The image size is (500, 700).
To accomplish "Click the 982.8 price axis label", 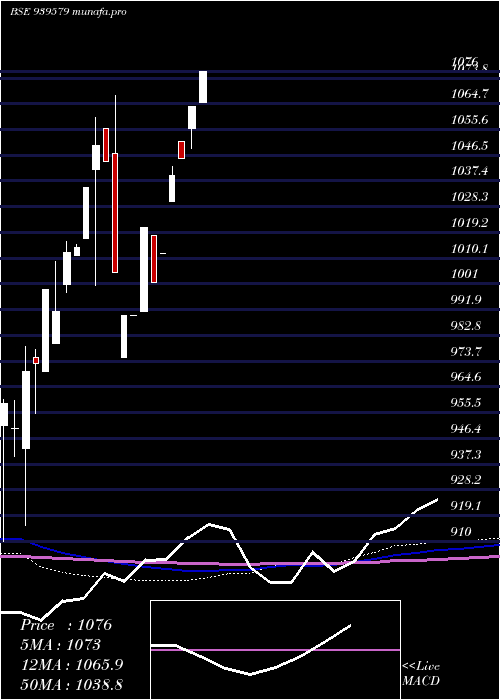I will (466, 326).
